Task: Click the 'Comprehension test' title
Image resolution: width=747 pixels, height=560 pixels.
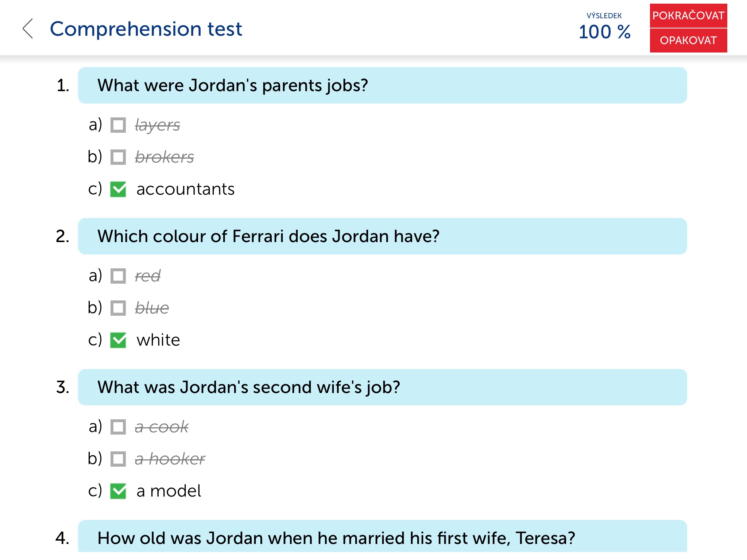Action: 146,29
